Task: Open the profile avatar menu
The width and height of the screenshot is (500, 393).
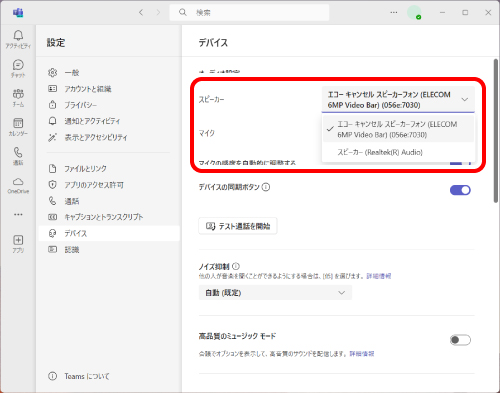Action: pos(414,13)
